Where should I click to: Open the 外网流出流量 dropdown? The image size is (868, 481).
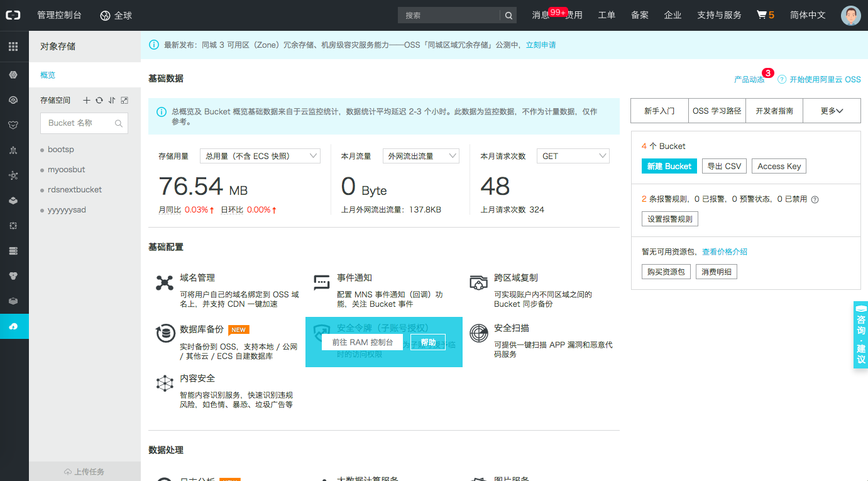pyautogui.click(x=421, y=156)
